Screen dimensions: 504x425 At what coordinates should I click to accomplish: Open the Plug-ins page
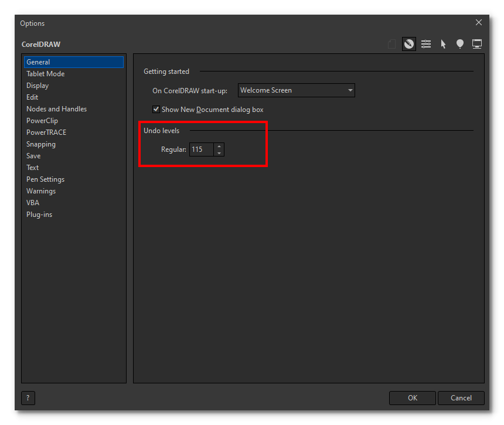point(74,215)
